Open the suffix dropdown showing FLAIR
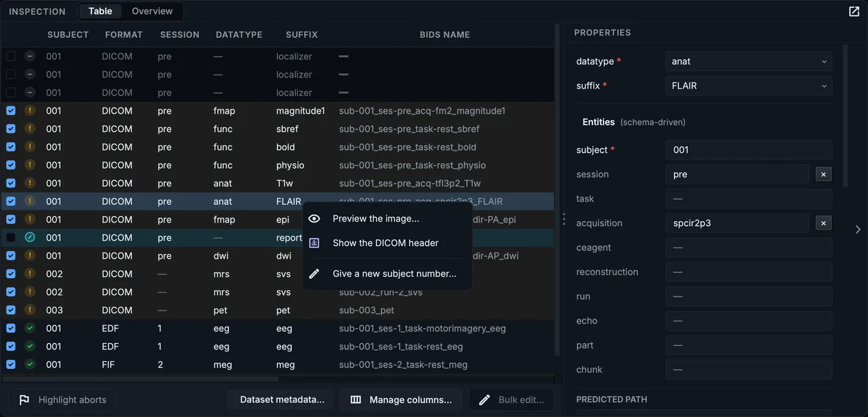Image resolution: width=868 pixels, height=417 pixels. pyautogui.click(x=749, y=86)
